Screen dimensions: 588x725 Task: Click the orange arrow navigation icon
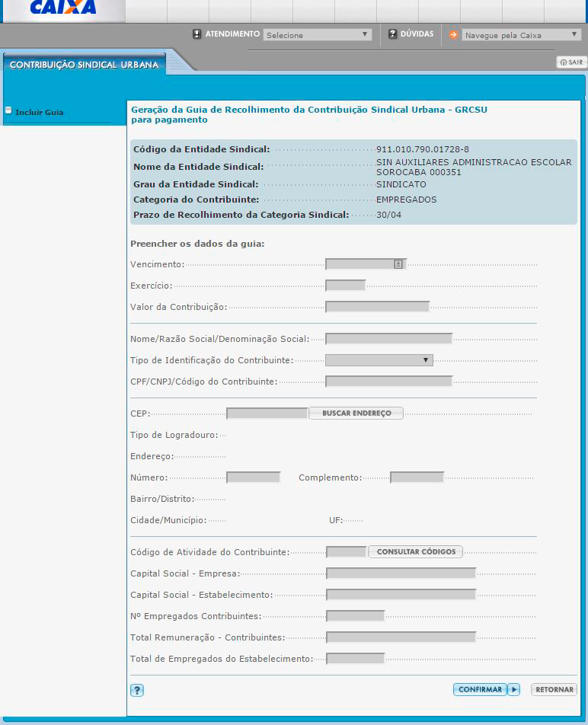[453, 35]
